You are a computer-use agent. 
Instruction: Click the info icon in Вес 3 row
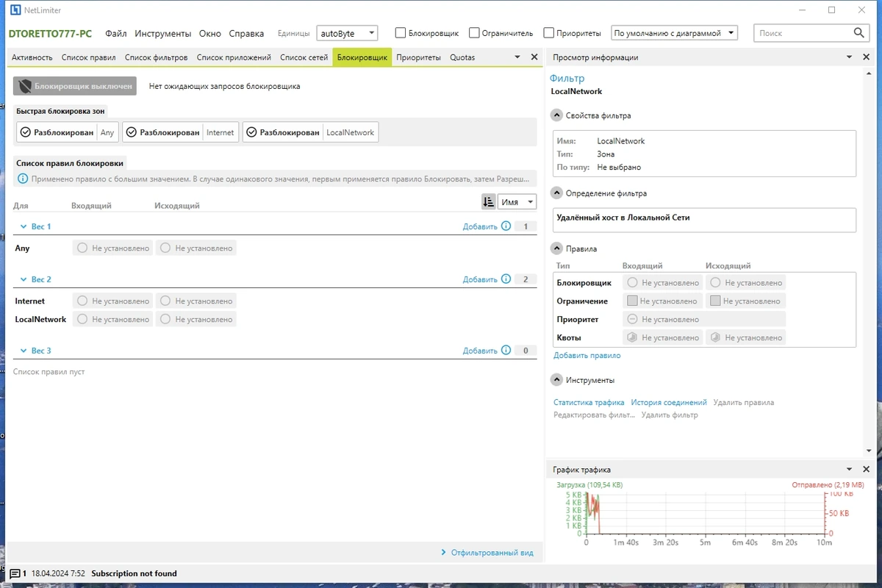pyautogui.click(x=506, y=351)
